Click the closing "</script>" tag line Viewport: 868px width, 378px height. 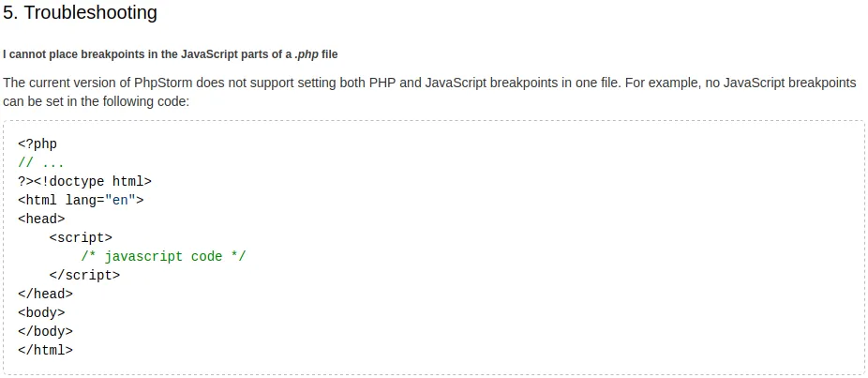[84, 276]
